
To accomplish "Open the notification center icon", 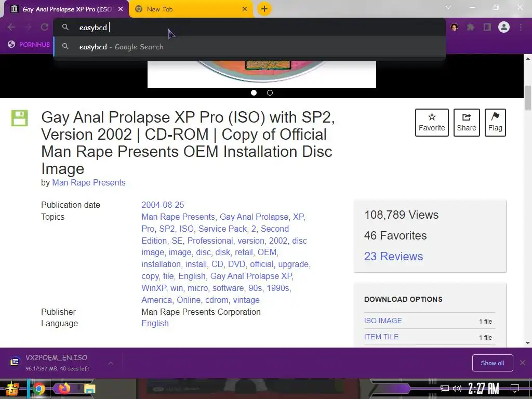I will pos(515,389).
